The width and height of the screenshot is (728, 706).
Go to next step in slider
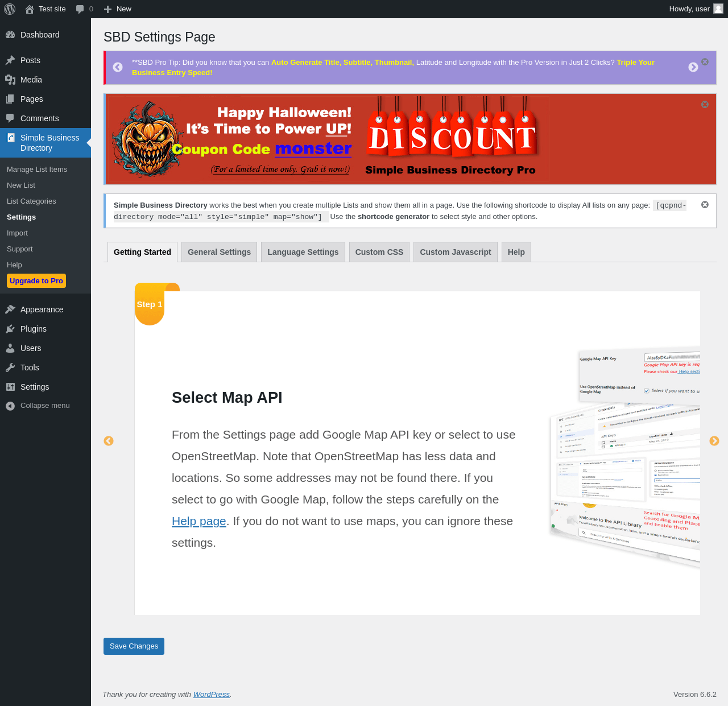pos(714,441)
